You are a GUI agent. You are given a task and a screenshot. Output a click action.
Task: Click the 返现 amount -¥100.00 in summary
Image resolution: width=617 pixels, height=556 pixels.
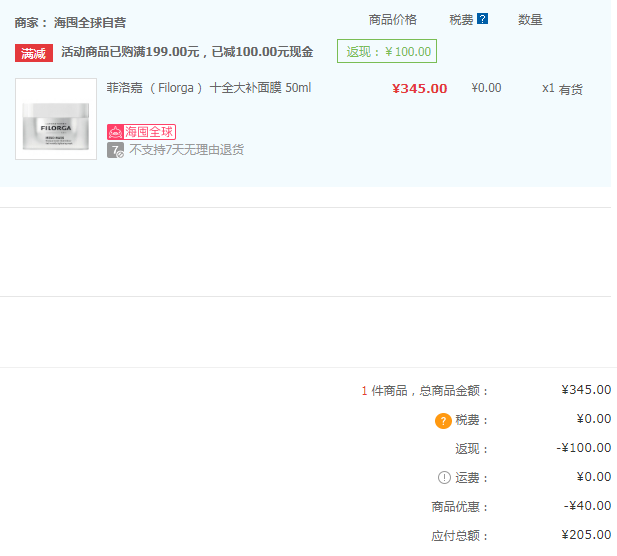[584, 447]
